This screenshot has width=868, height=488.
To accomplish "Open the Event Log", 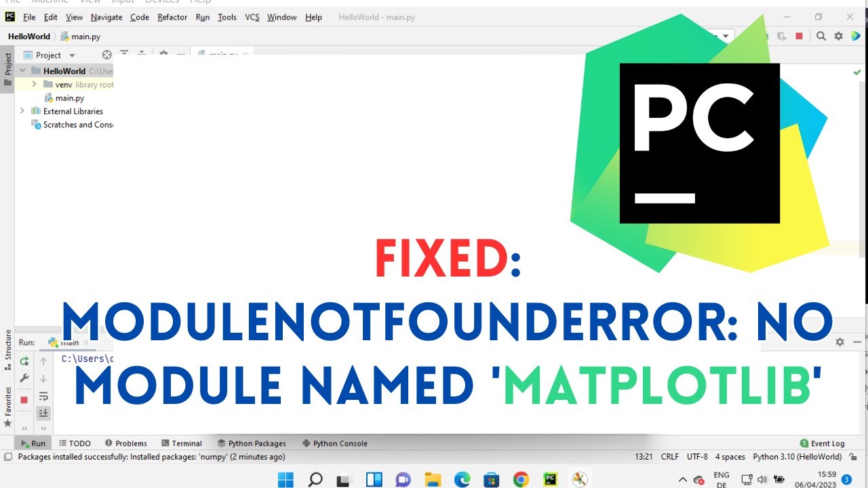I will tap(823, 443).
